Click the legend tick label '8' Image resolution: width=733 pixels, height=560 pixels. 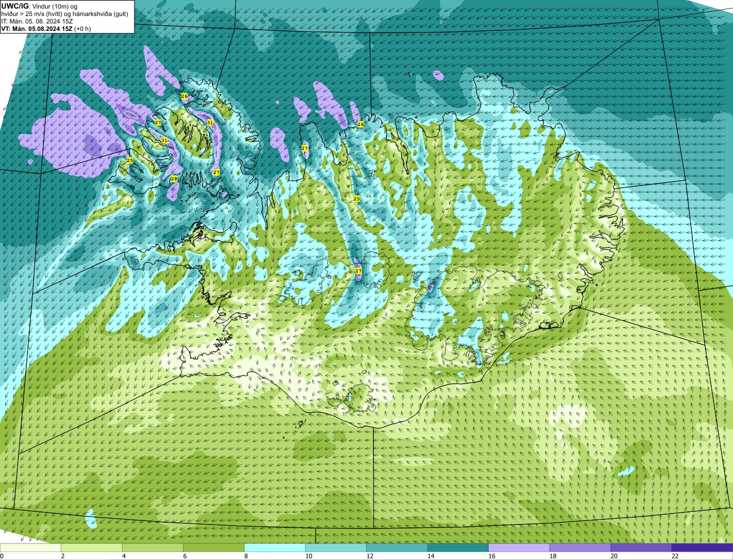(246, 556)
